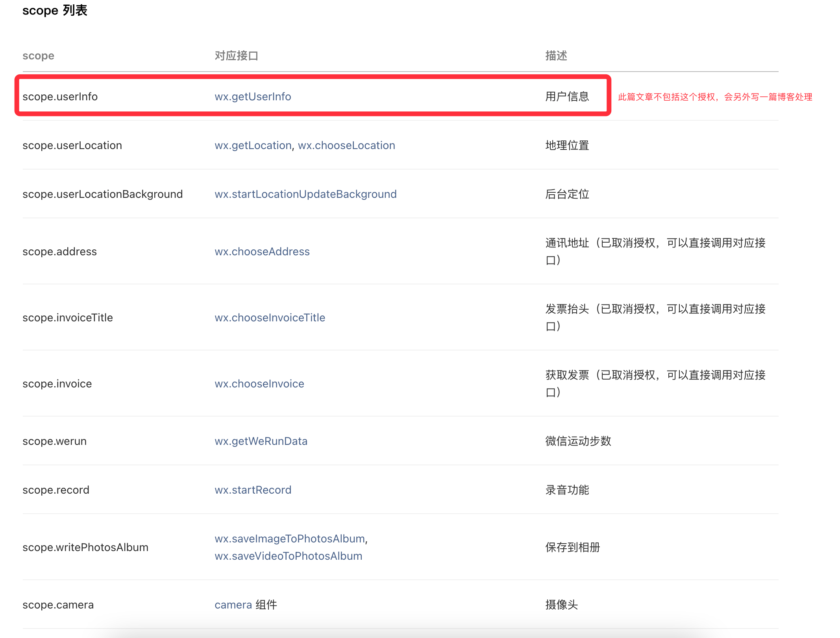Click the scope.werun table cell
840x638 pixels.
tap(54, 441)
